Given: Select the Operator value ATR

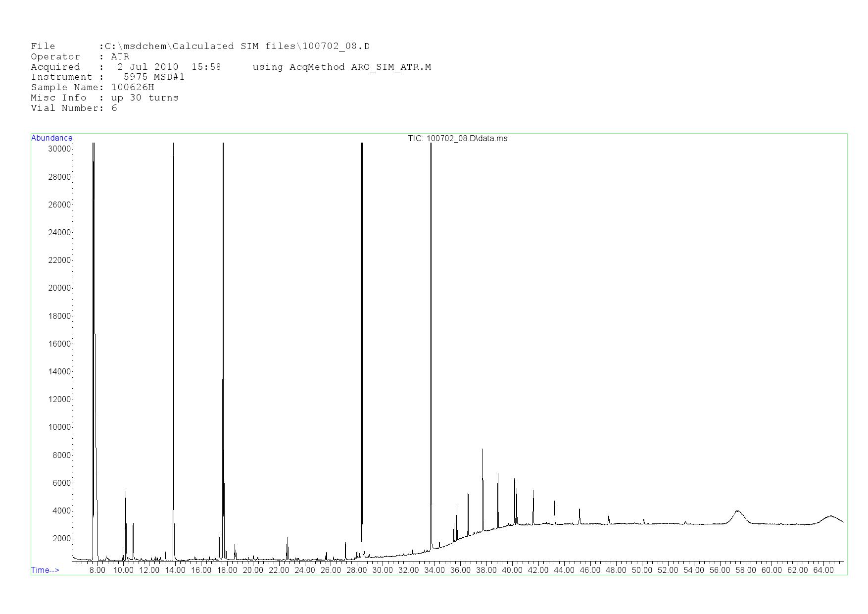Looking at the screenshot, I should (x=120, y=57).
